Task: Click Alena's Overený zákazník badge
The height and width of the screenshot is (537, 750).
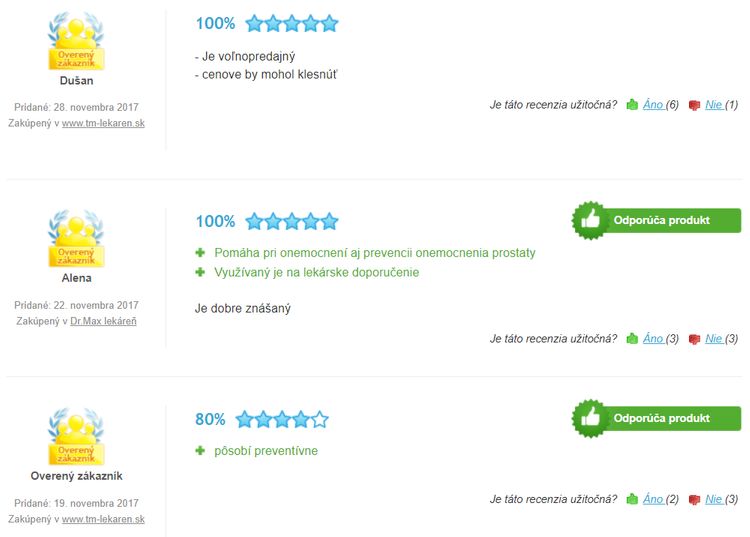Action: click(x=76, y=239)
